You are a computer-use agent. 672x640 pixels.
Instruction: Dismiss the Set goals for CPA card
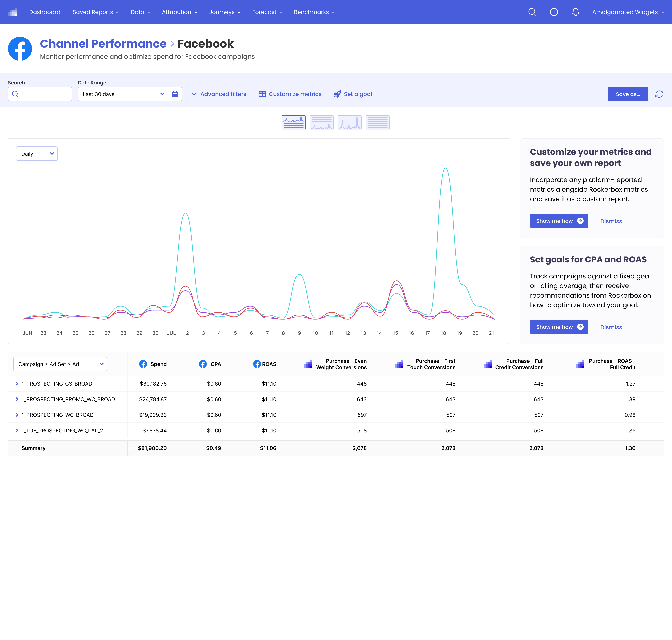[611, 327]
